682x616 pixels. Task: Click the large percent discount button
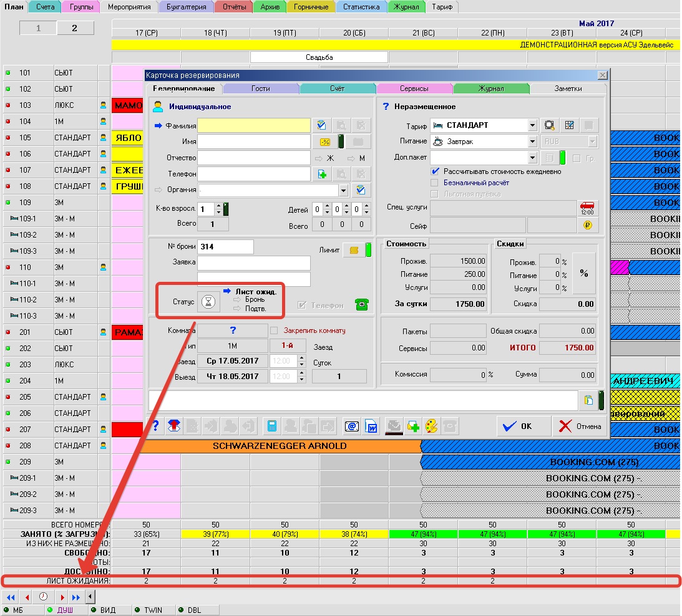coord(583,274)
